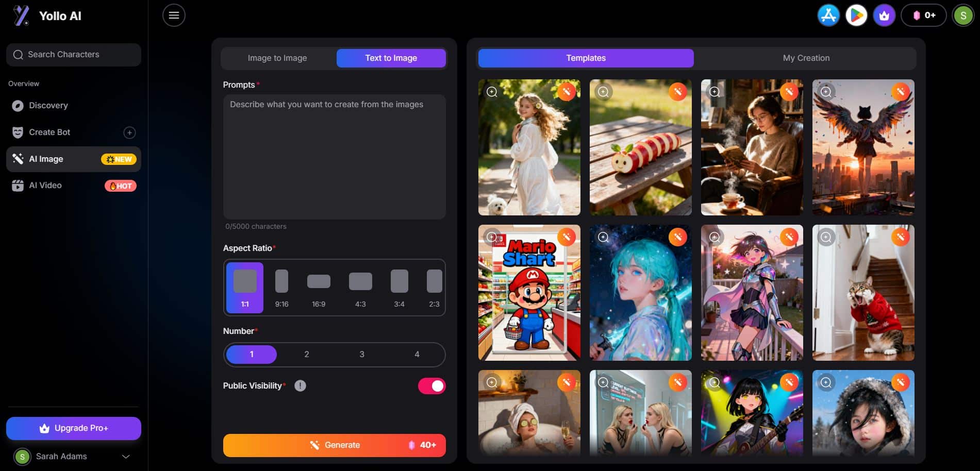Zoom into the anime guitarist template
The width and height of the screenshot is (980, 471).
click(715, 382)
